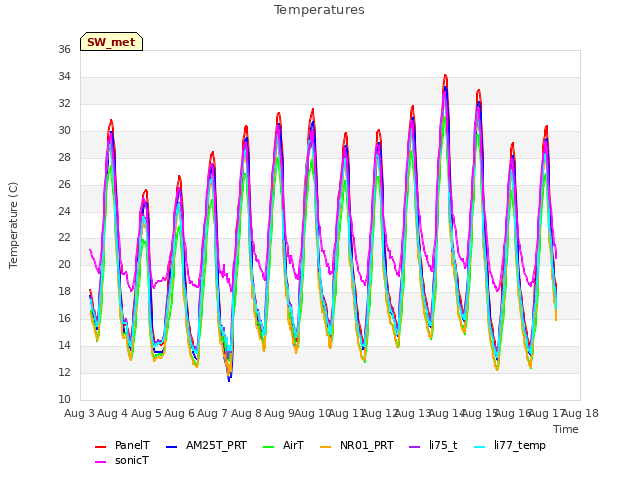Screen dimensions: 640x480
Task: Click the Temperatures chart title
Action: [319, 10]
